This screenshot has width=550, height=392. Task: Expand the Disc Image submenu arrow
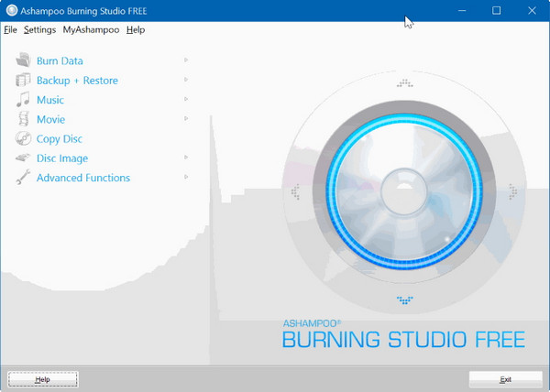point(186,158)
